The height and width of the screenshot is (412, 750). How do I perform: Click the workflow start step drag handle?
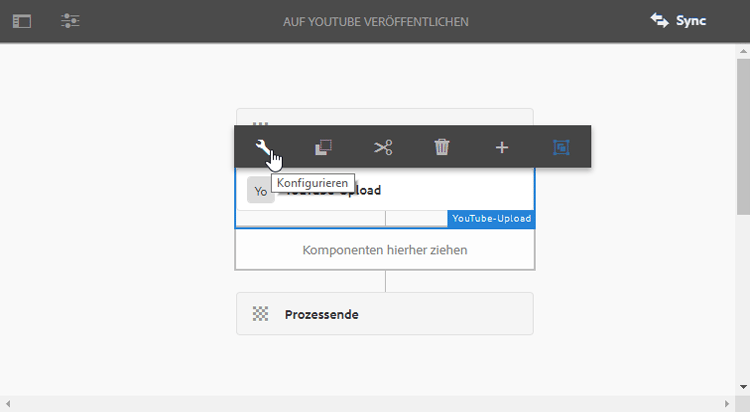[260, 123]
